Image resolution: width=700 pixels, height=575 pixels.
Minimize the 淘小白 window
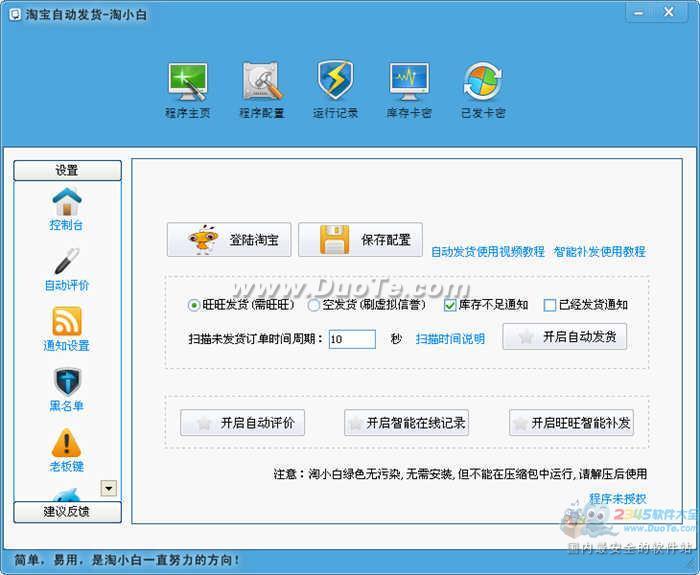639,12
